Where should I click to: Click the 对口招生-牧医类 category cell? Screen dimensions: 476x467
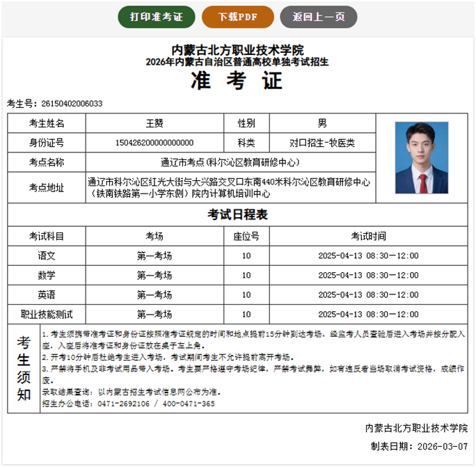(322, 143)
